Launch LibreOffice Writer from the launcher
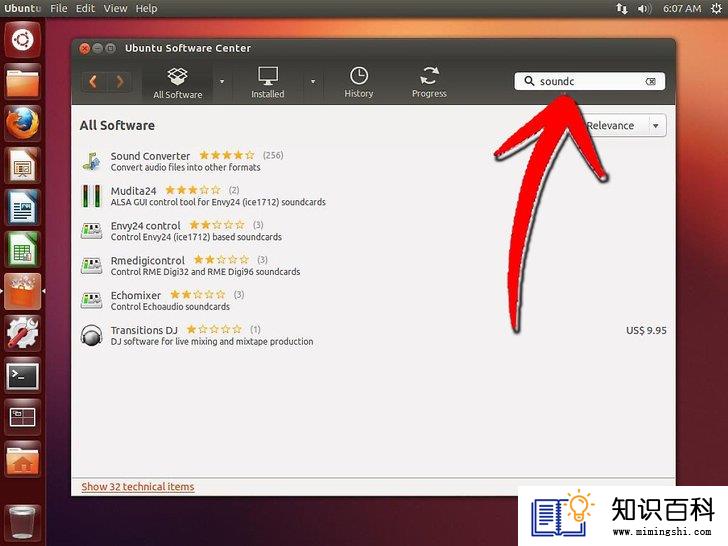The image size is (728, 546). tap(22, 208)
